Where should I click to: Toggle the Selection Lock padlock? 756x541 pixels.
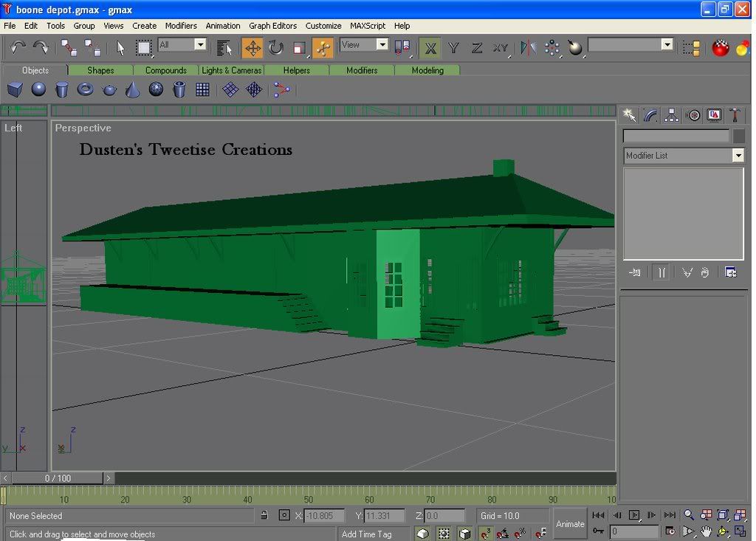(264, 515)
